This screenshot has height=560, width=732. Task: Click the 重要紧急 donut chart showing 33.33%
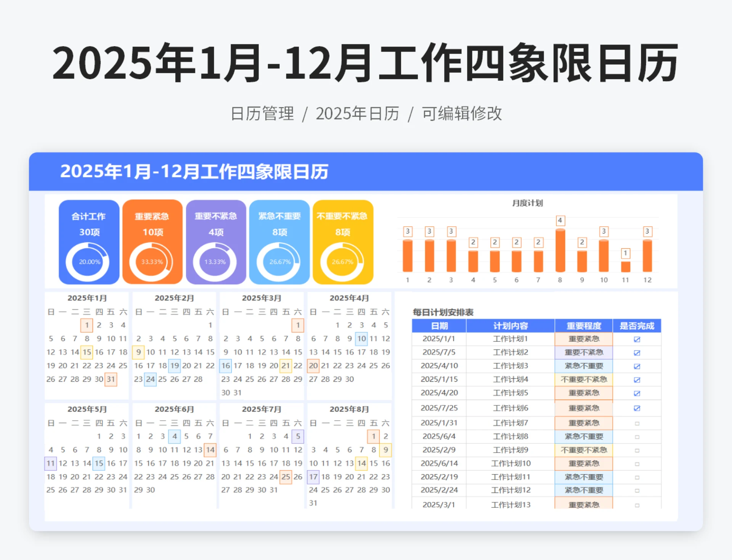click(152, 261)
